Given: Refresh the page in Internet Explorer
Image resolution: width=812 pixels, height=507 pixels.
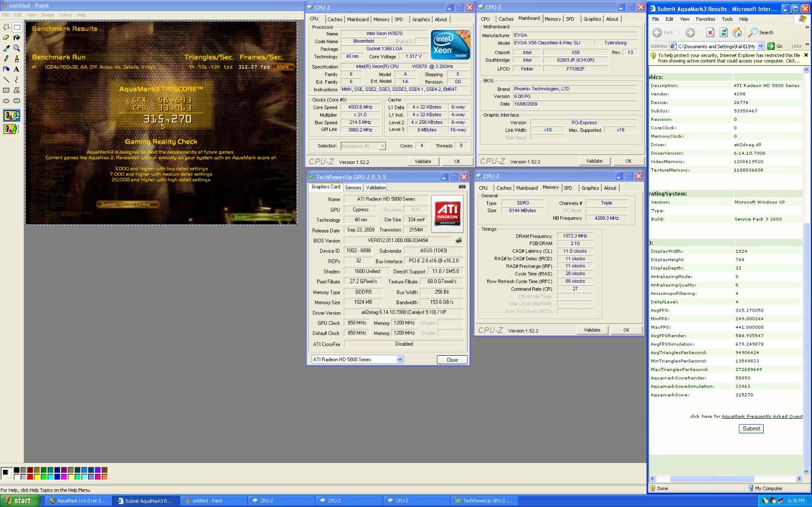Looking at the screenshot, I should (x=724, y=32).
